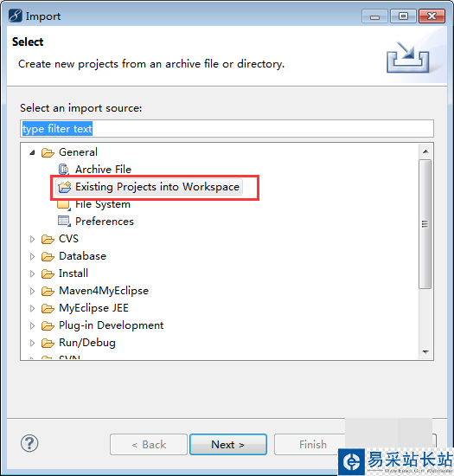Click the Next > button
The width and height of the screenshot is (454, 476).
(x=228, y=445)
